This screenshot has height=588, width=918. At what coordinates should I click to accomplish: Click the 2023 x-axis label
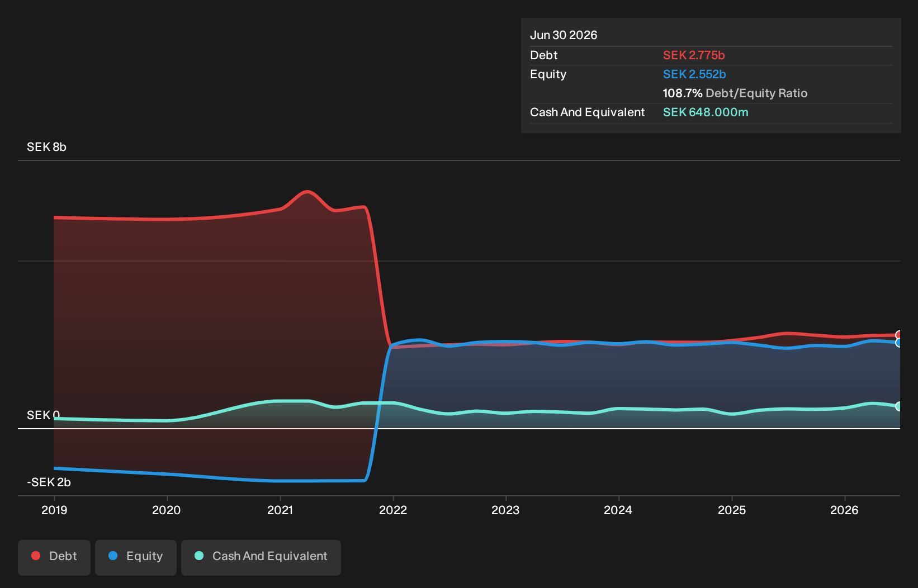[x=505, y=510]
